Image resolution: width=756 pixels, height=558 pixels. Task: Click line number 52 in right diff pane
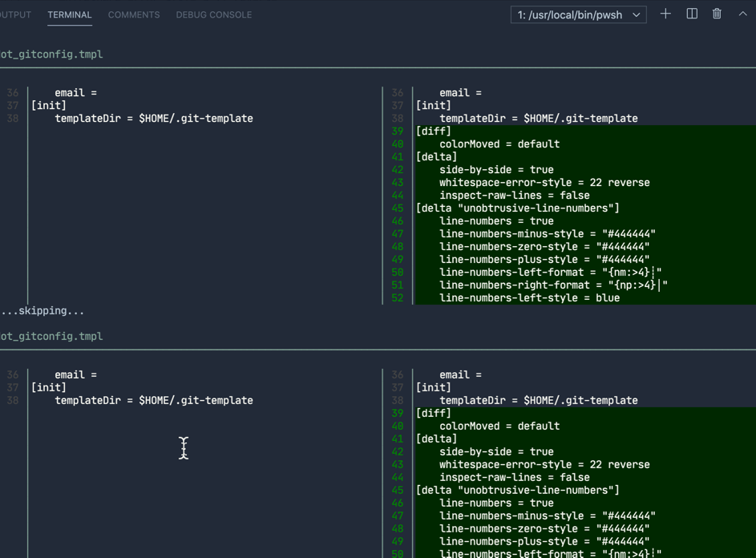click(x=397, y=297)
